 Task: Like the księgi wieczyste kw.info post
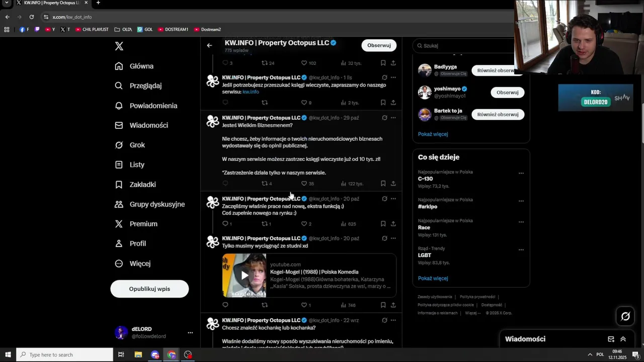click(x=304, y=103)
